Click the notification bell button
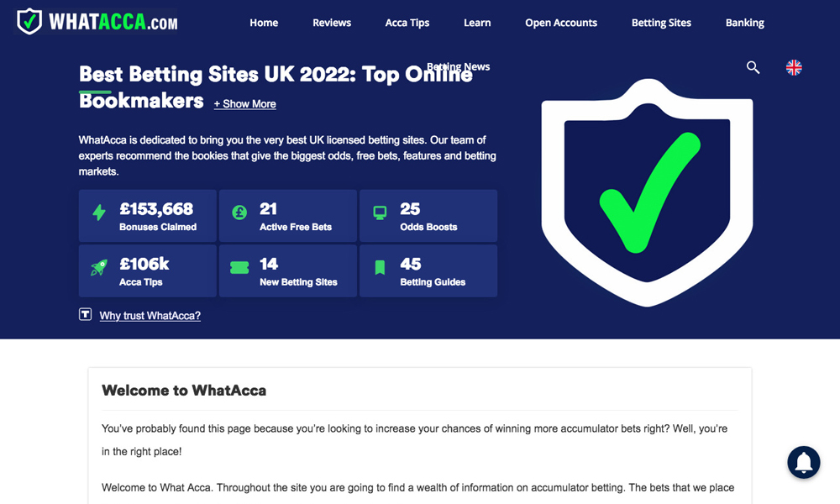The image size is (840, 504). 803,462
